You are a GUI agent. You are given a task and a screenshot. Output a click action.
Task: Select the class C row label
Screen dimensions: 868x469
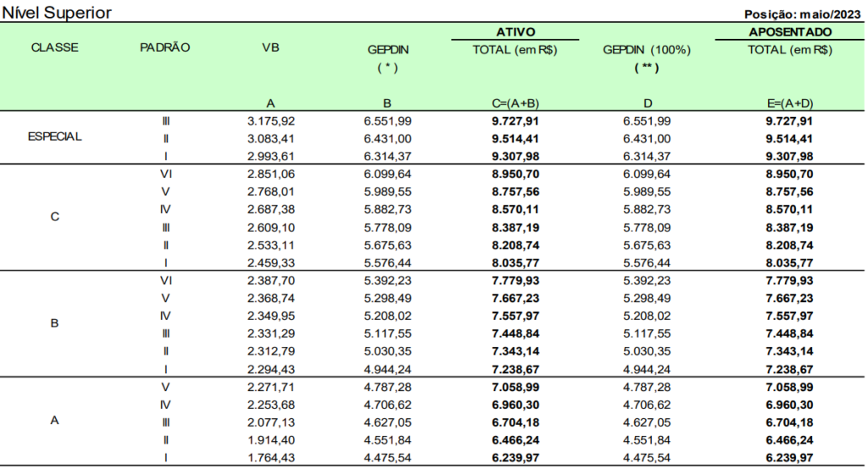54,217
